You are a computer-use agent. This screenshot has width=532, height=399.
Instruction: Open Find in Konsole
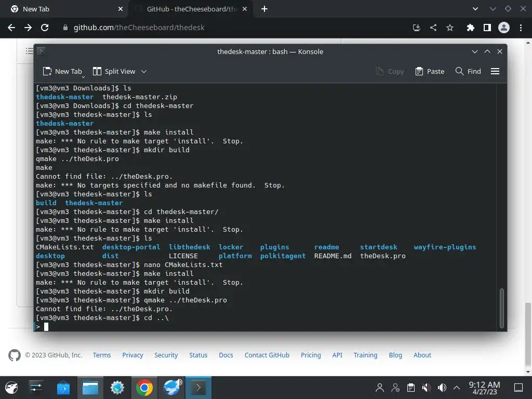pyautogui.click(x=468, y=71)
